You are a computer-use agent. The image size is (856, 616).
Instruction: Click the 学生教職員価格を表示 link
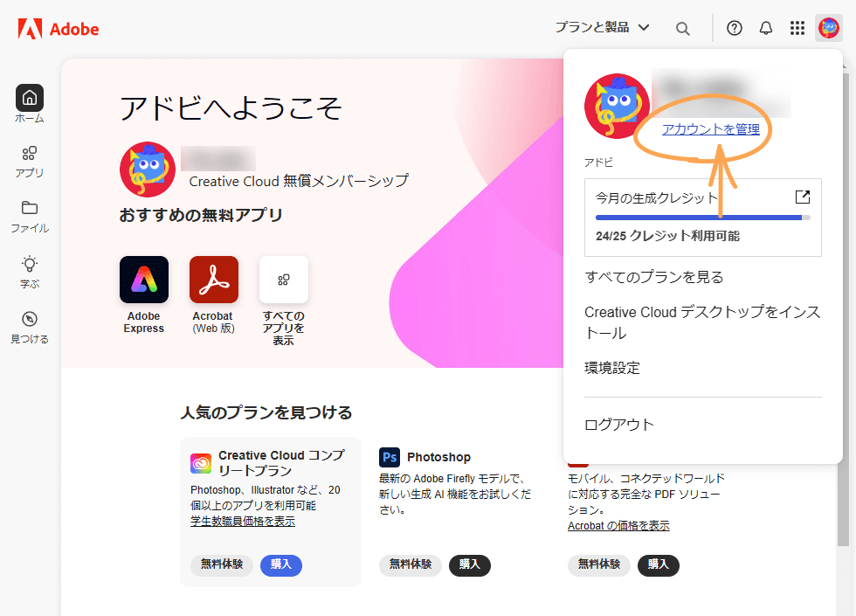pos(243,521)
